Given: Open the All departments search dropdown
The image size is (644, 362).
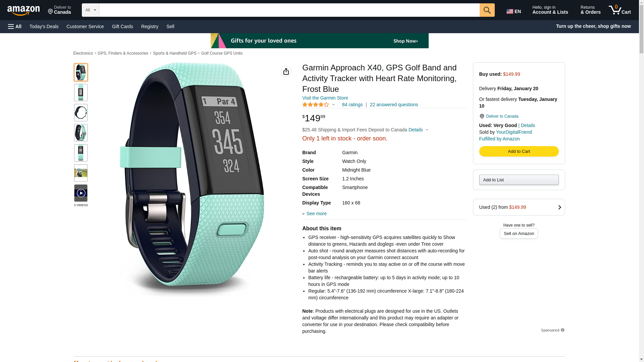Looking at the screenshot, I should point(90,10).
